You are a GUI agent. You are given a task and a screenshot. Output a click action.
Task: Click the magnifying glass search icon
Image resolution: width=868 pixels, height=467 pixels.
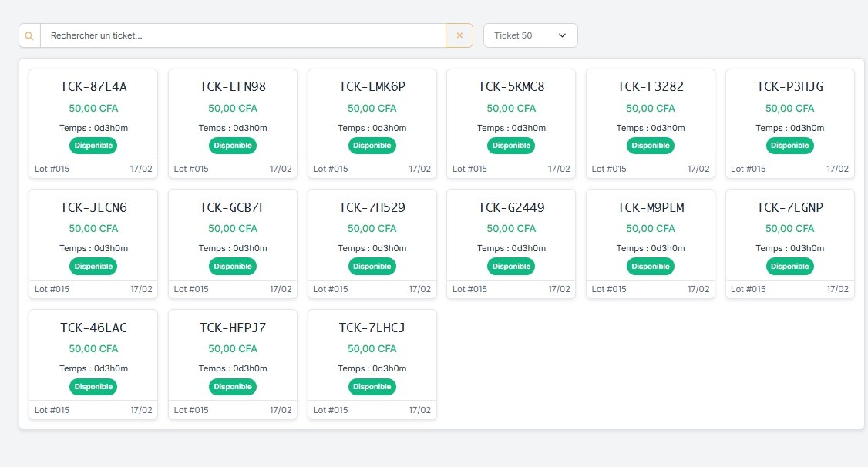point(29,35)
